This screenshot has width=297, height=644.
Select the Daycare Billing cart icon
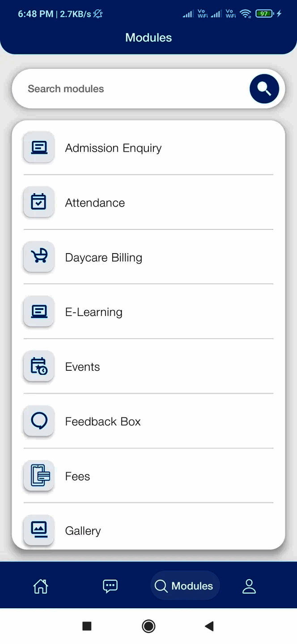pos(38,257)
